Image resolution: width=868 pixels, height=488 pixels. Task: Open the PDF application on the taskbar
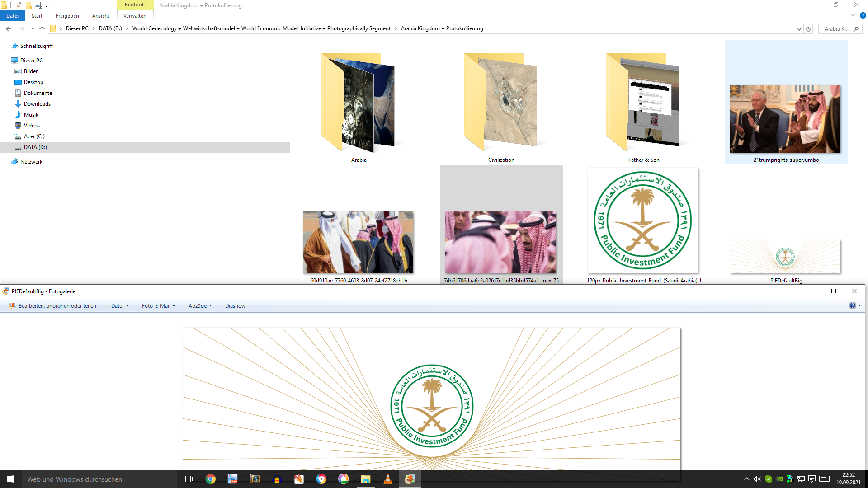pyautogui.click(x=233, y=479)
